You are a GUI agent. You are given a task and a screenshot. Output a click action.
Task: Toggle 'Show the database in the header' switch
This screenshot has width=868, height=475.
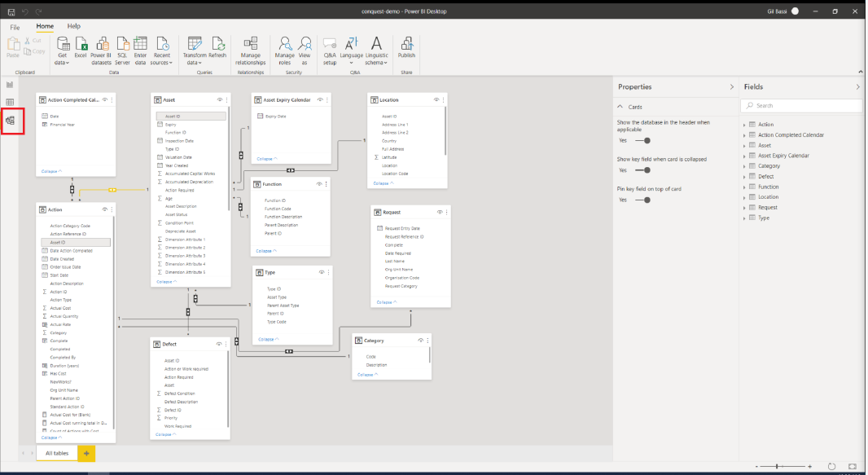pyautogui.click(x=643, y=141)
